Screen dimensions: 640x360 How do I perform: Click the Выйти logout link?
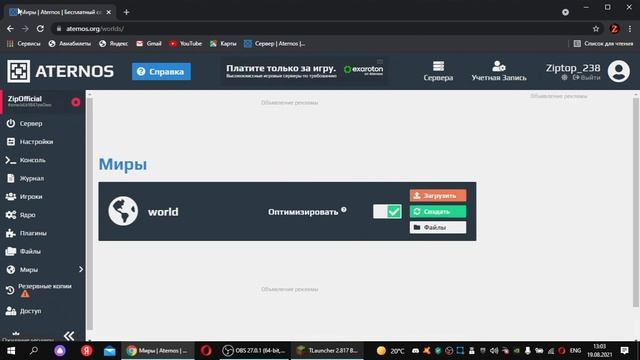587,78
